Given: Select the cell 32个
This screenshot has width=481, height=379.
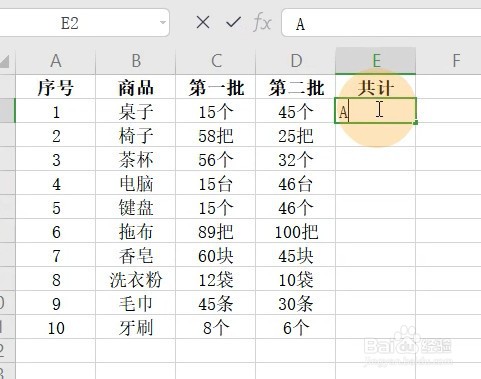Looking at the screenshot, I should (x=296, y=159).
